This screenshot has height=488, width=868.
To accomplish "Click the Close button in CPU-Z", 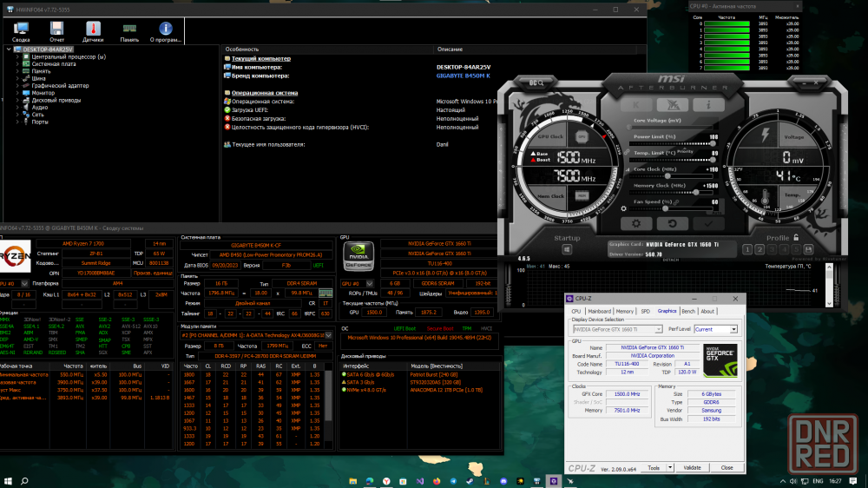I will 727,468.
